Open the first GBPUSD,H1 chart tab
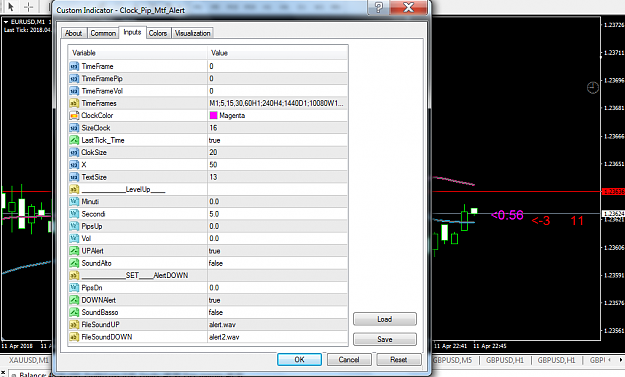Viewport: 625px width, 377px height. (505, 360)
